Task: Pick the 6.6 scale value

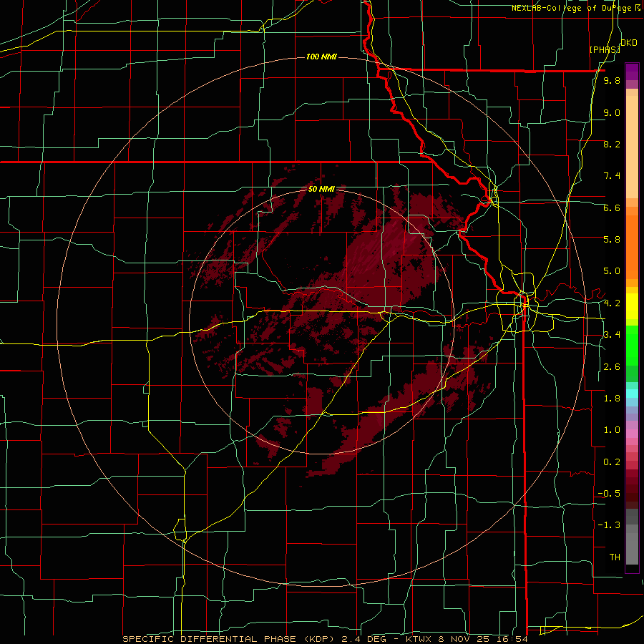Action: click(612, 208)
